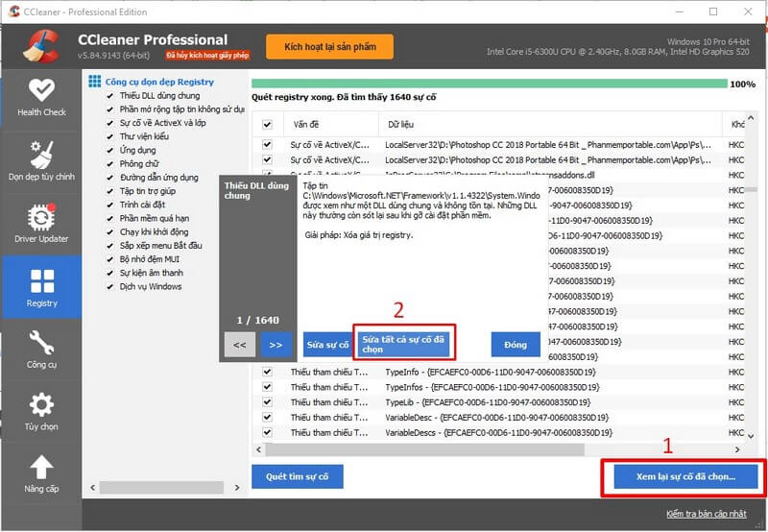The image size is (768, 532).
Task: Open Tùy chọn settings gear icon
Action: 41,404
